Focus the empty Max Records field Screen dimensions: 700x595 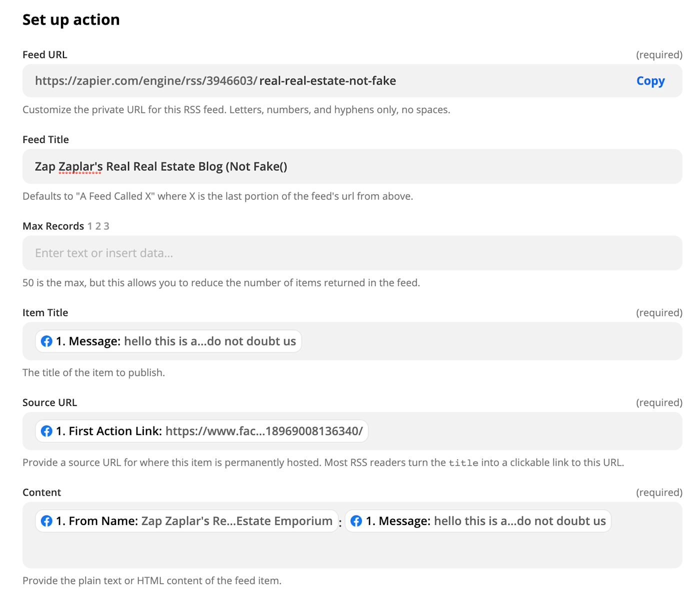(x=352, y=253)
